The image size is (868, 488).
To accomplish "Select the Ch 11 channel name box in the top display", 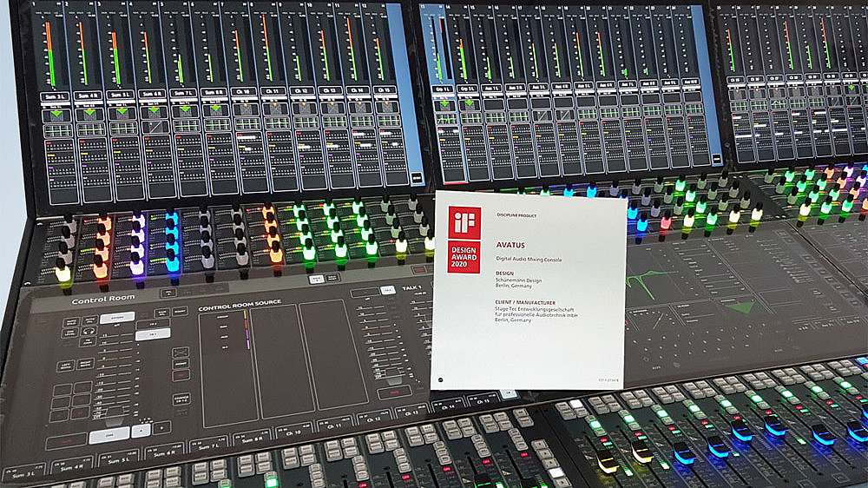I will point(273,91).
